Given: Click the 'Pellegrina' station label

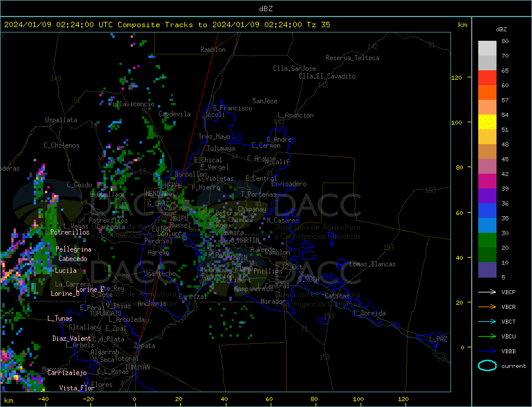Looking at the screenshot, I should point(73,249).
